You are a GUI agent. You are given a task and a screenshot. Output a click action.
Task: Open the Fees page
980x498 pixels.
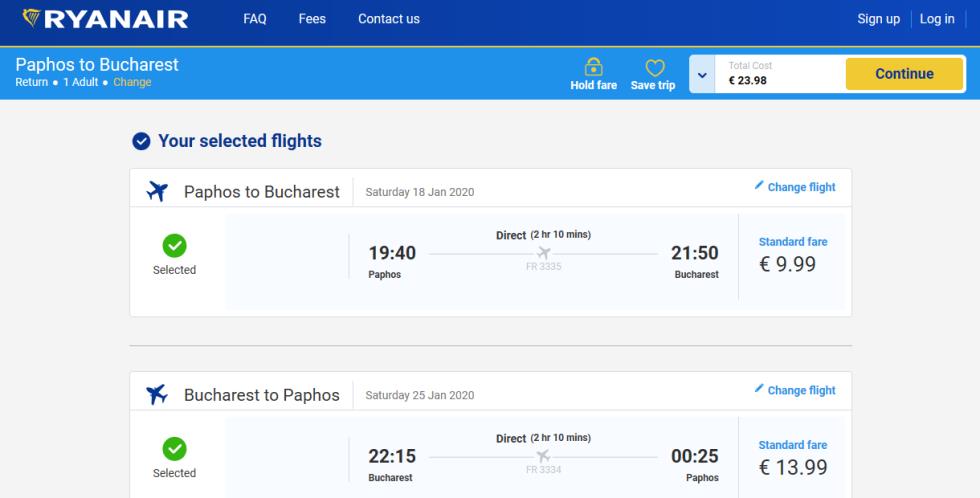312,19
